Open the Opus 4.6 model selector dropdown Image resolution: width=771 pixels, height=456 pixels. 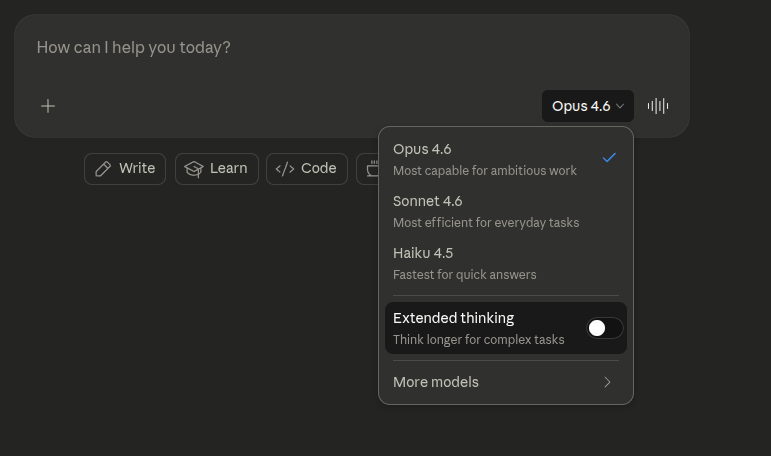coord(588,106)
